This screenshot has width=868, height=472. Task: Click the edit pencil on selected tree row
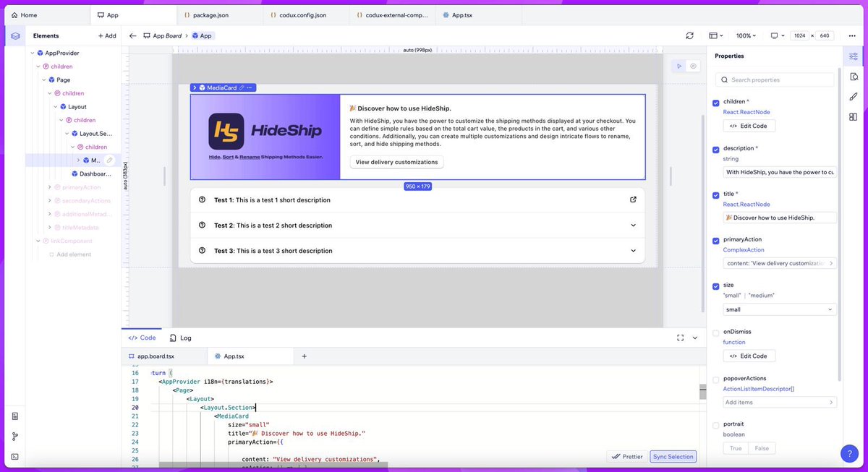click(109, 160)
